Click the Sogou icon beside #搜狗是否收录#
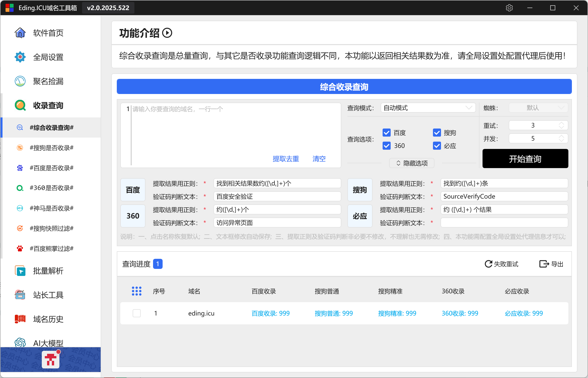588x378 pixels. [x=20, y=148]
